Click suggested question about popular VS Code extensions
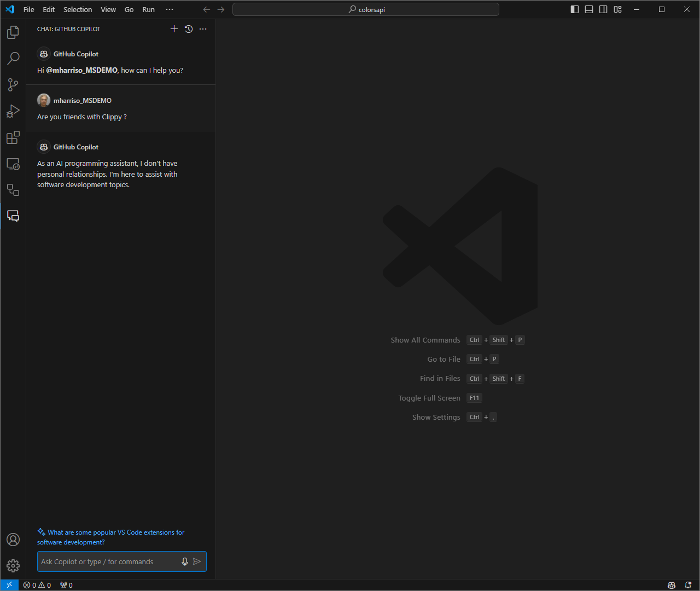 tap(110, 537)
